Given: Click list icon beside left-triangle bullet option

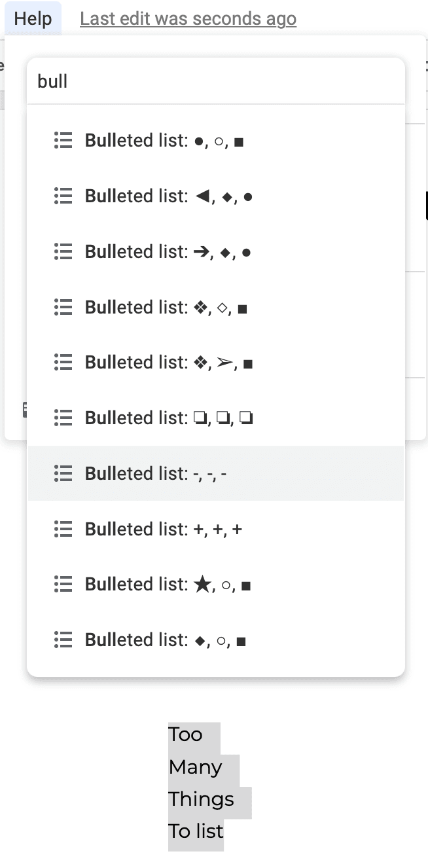Looking at the screenshot, I should pos(63,196).
